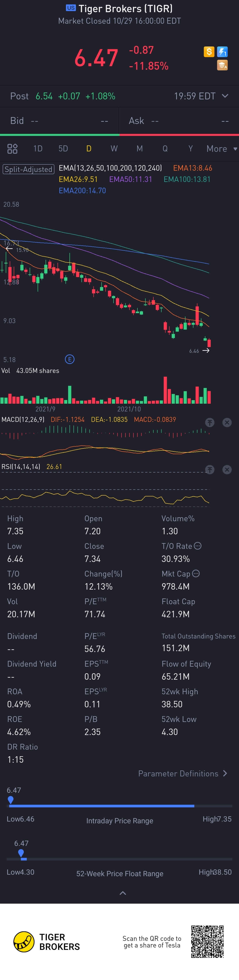Open the chart layout grid icon

click(x=13, y=149)
